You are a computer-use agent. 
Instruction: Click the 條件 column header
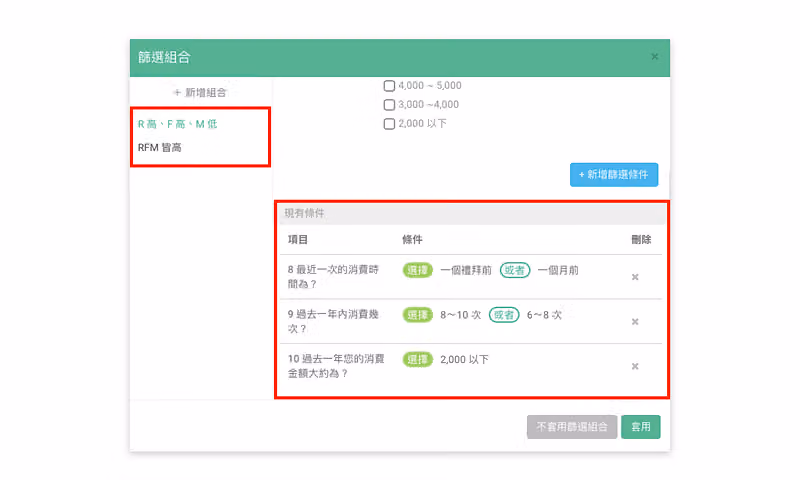click(412, 240)
